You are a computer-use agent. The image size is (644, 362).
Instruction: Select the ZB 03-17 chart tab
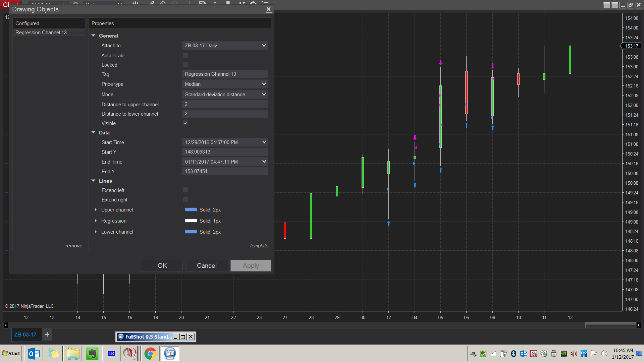click(x=25, y=335)
